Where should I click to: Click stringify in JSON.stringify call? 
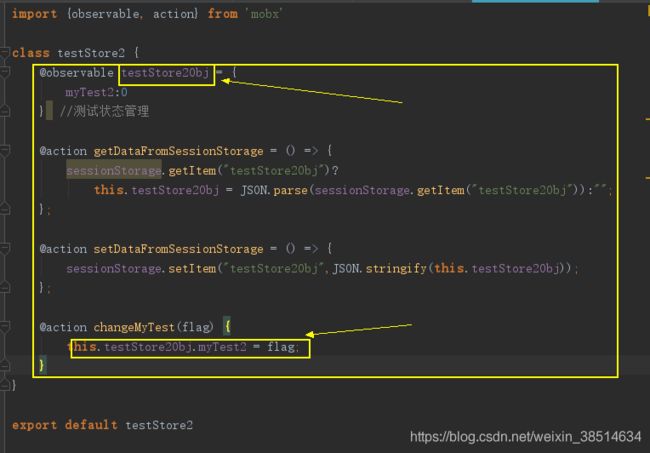click(x=396, y=269)
